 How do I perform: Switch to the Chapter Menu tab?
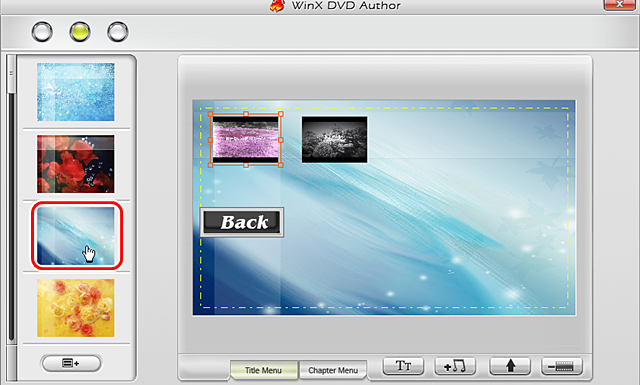click(333, 370)
